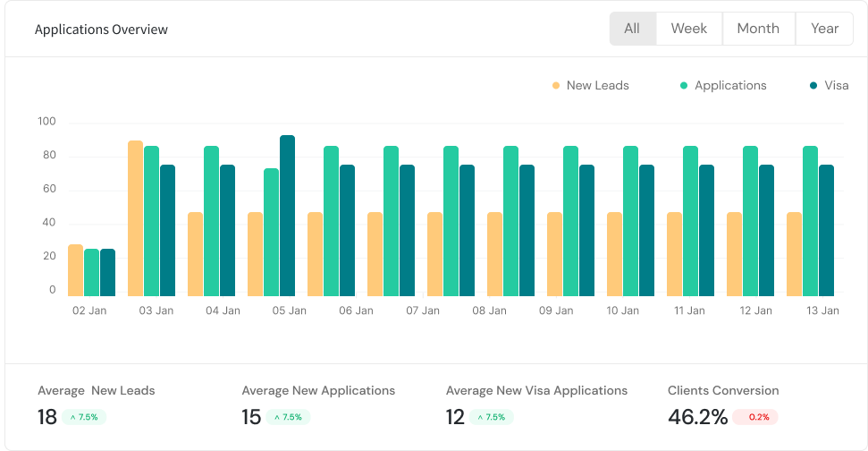868x451 pixels.
Task: Click the 7.5% badge beside Average New Leads
Action: click(84, 417)
